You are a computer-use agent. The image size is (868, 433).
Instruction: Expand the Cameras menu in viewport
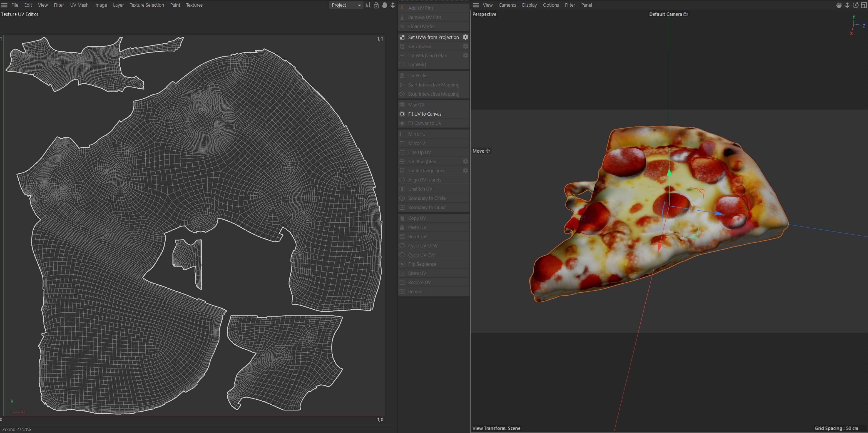[x=507, y=5]
